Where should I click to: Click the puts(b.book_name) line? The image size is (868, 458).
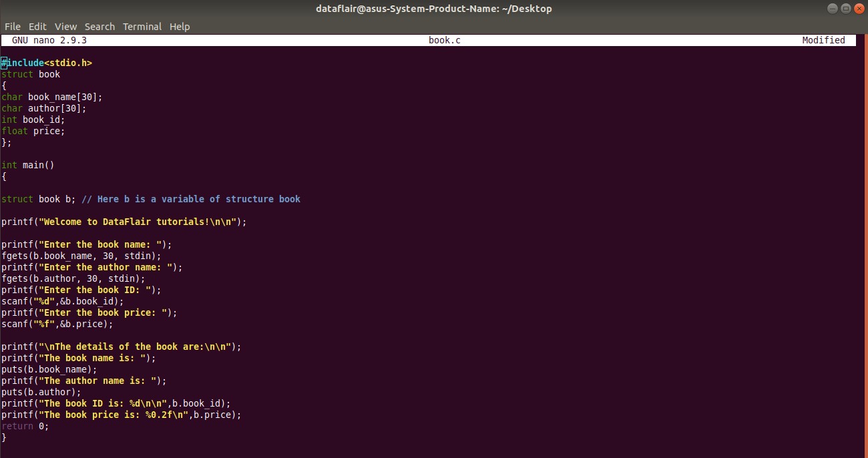coord(49,369)
